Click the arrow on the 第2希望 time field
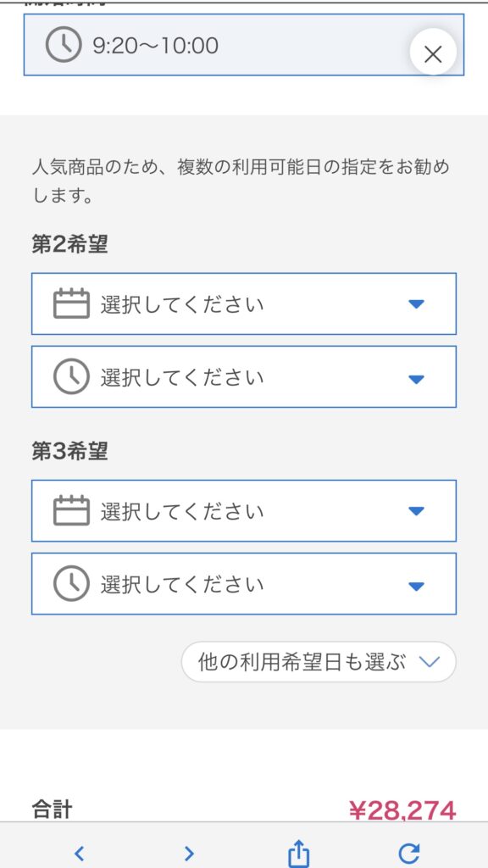488x868 pixels. tap(416, 379)
